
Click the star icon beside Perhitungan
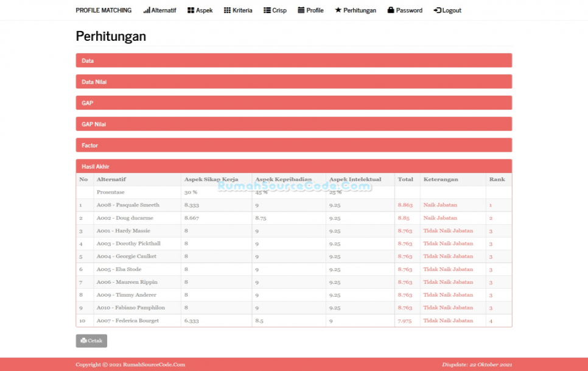(x=339, y=10)
